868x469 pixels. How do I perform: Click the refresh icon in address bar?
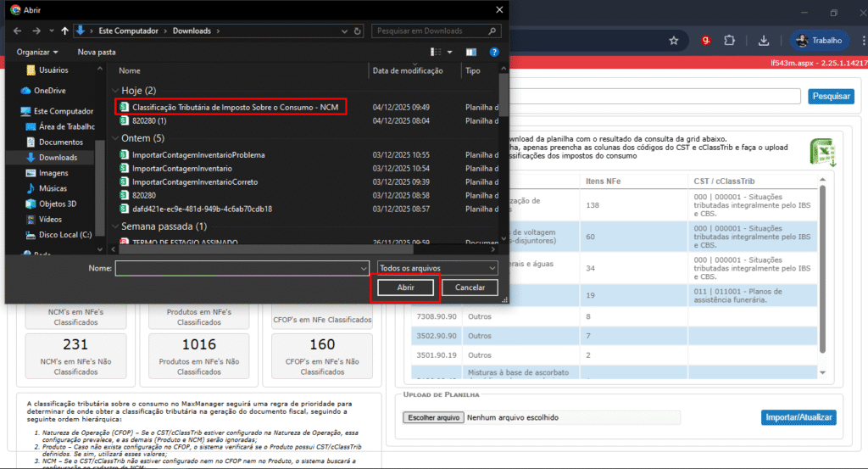tap(359, 31)
